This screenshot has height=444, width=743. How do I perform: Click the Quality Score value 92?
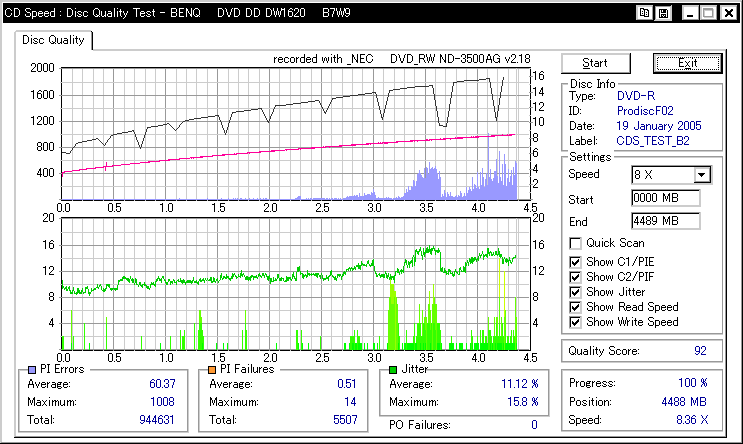tap(700, 351)
